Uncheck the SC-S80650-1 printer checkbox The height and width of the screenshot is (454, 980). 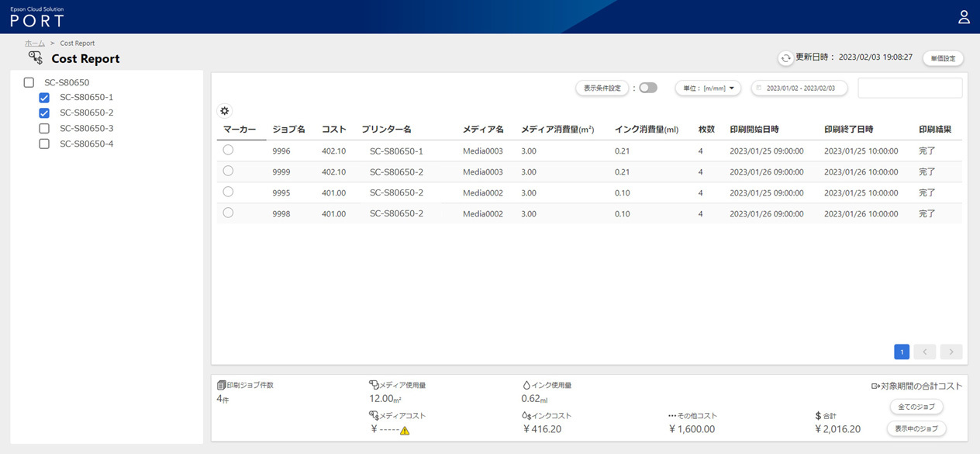click(x=44, y=98)
